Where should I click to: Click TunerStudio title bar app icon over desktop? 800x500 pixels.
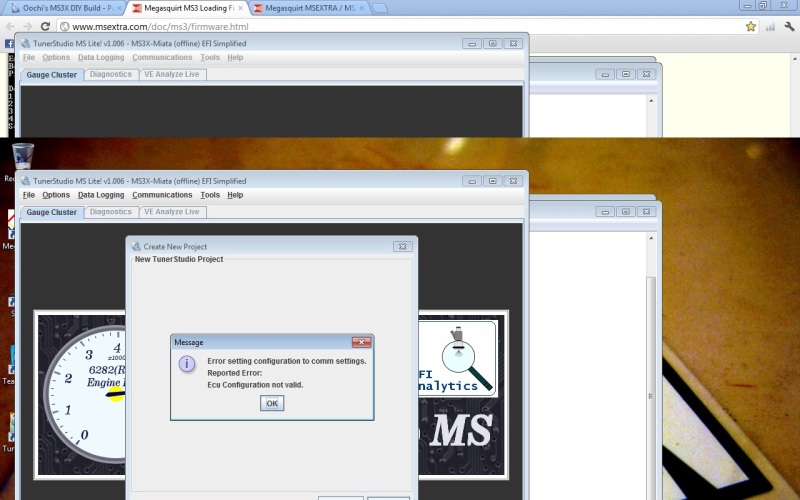tap(26, 181)
